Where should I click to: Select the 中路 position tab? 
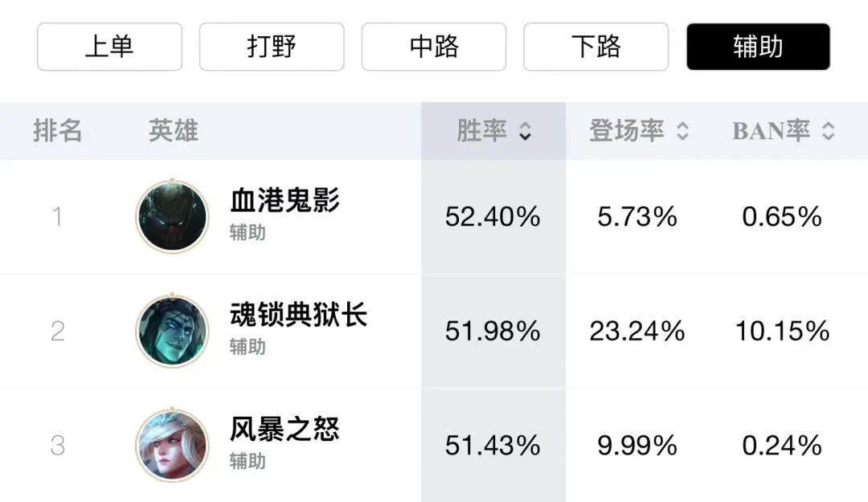(x=434, y=47)
